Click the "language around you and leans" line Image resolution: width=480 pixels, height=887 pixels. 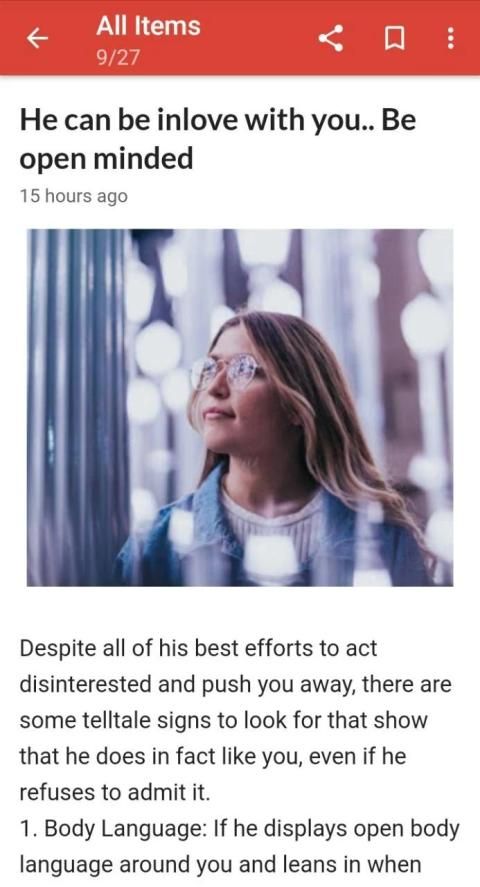click(x=220, y=865)
